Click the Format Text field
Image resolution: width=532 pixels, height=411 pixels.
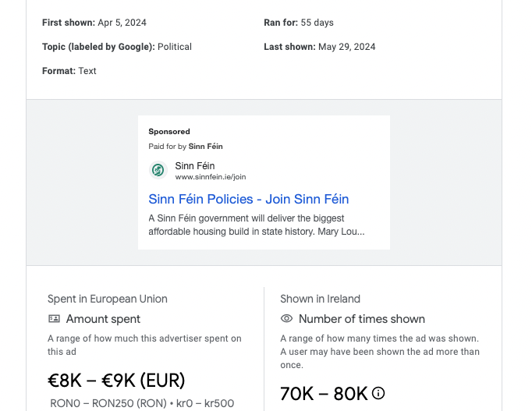(x=69, y=71)
